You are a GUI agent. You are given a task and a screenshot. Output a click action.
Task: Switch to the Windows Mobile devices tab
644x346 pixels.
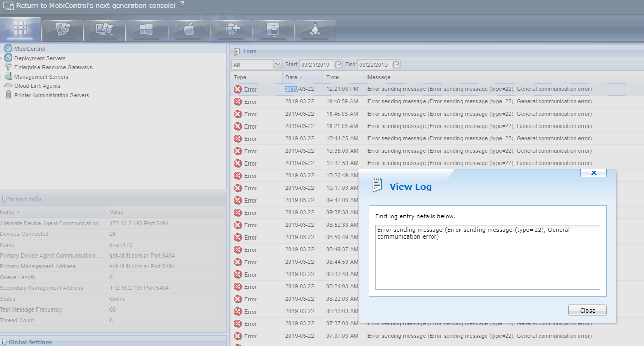tap(62, 30)
